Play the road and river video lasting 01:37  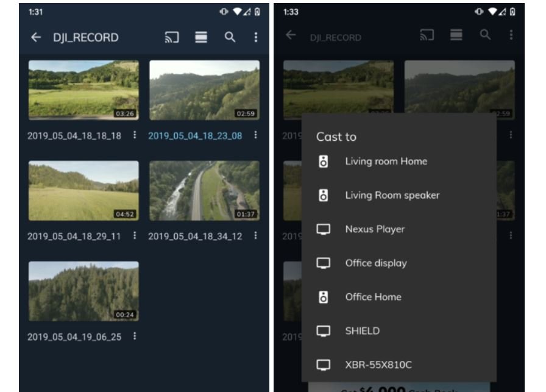pyautogui.click(x=204, y=191)
